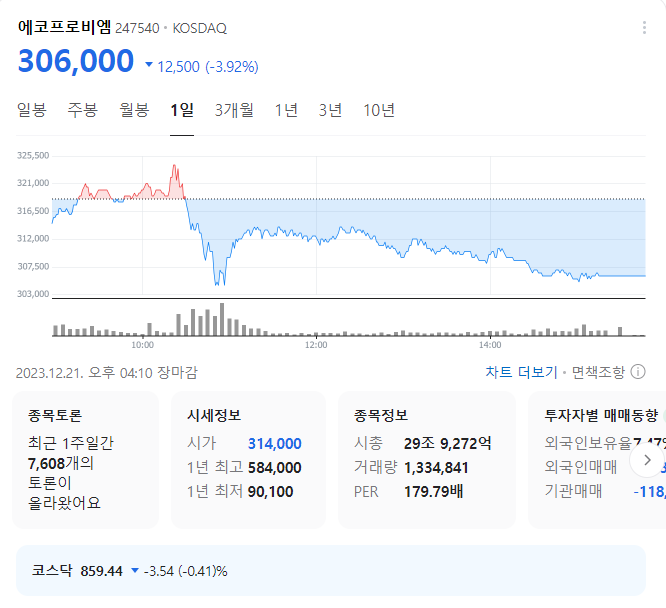Click the 기관매매 row label

573,491
